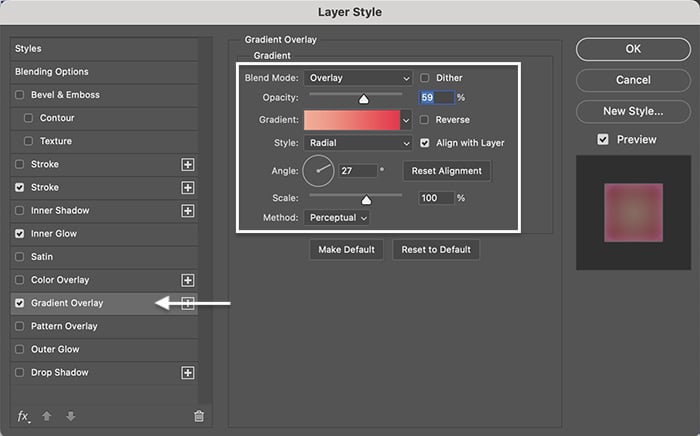Click the Opacity slider handle

[x=364, y=99]
